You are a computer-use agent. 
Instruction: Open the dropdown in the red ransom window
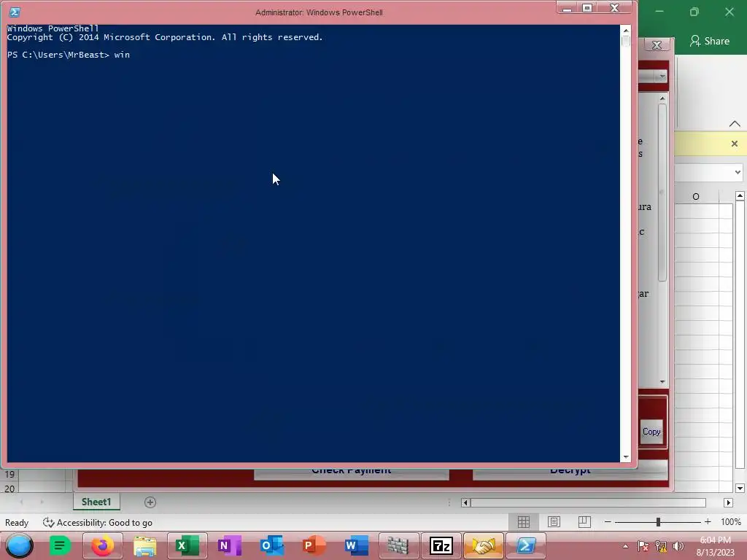[661, 76]
